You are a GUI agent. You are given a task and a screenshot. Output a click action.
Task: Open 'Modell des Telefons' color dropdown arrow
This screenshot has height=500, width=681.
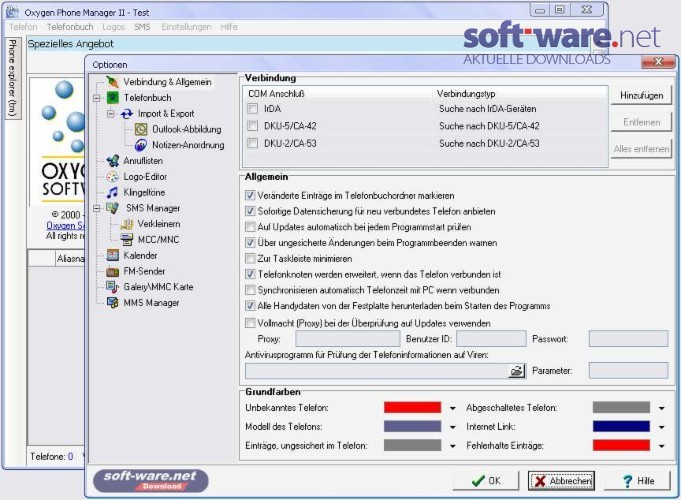453,427
